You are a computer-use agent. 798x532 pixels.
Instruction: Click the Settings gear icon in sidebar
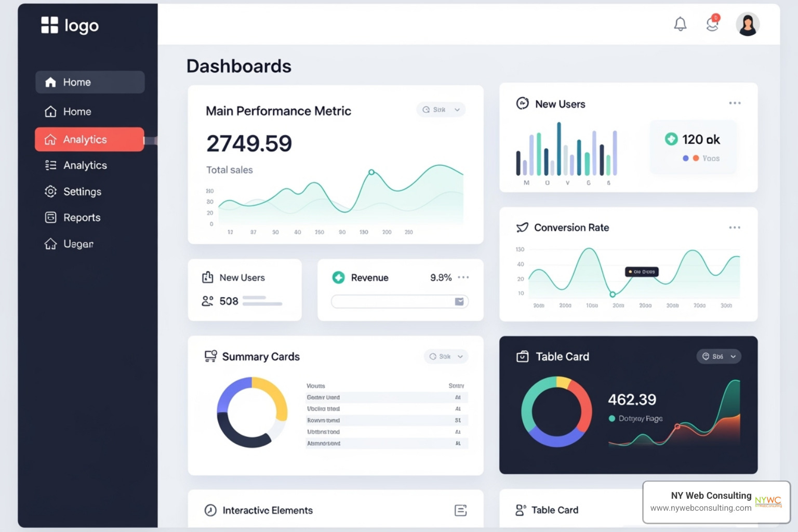tap(50, 191)
